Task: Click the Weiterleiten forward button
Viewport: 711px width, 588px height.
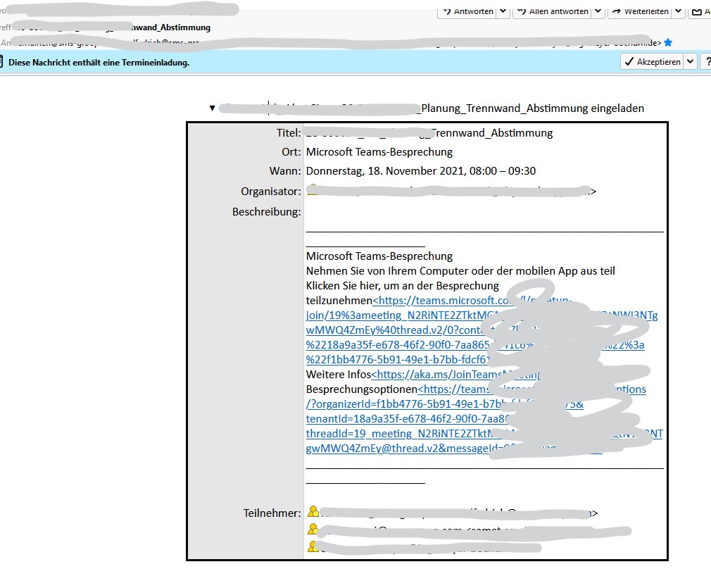Action: click(640, 12)
